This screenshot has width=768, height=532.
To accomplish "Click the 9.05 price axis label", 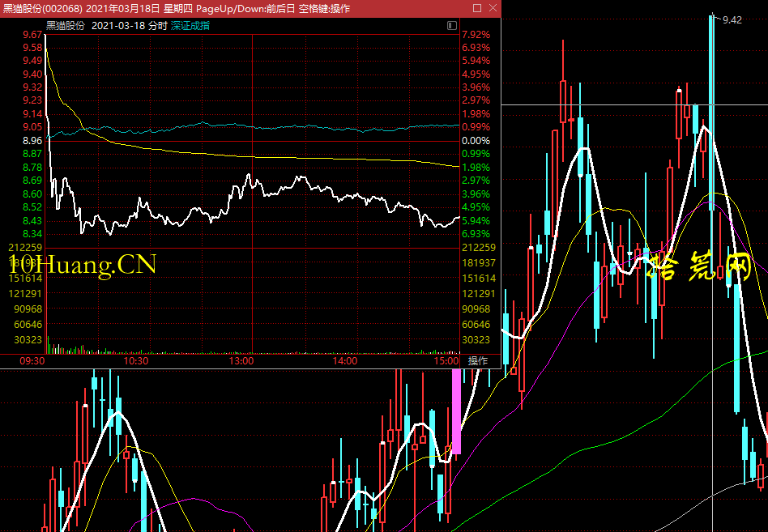I will pos(32,127).
